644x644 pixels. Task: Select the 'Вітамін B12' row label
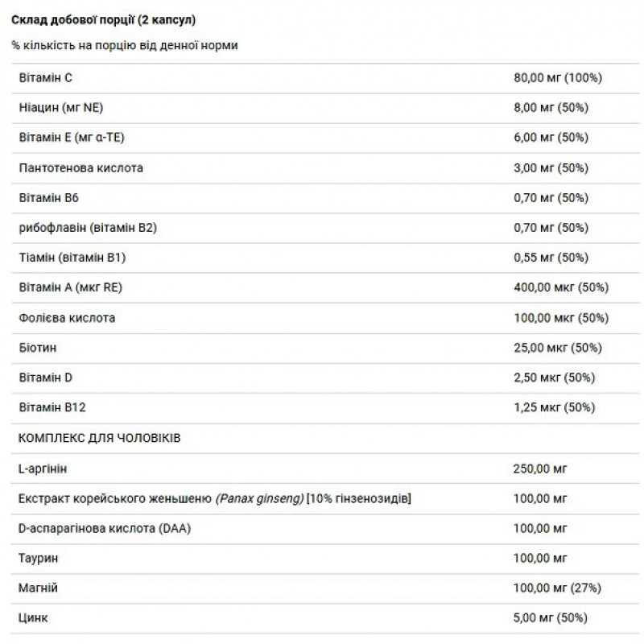51,407
